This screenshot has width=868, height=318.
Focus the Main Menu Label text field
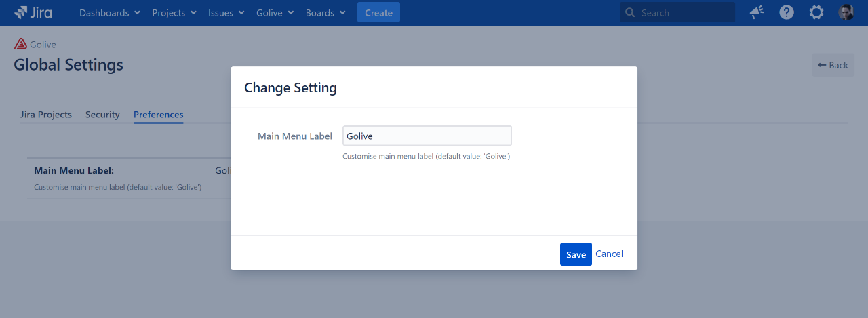pos(427,136)
